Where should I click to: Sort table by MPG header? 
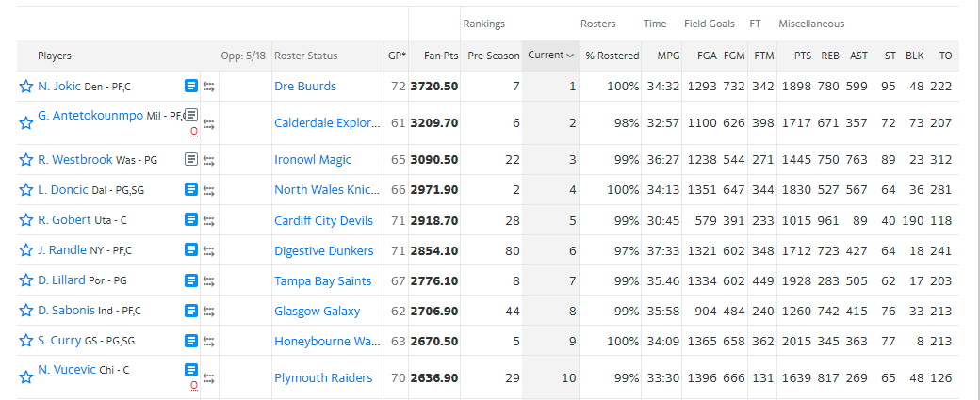click(668, 56)
